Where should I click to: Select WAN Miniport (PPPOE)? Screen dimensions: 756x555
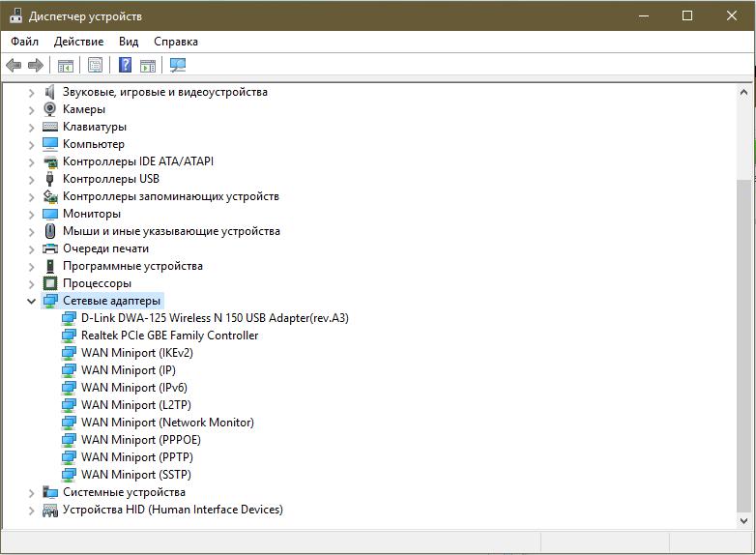(x=141, y=440)
